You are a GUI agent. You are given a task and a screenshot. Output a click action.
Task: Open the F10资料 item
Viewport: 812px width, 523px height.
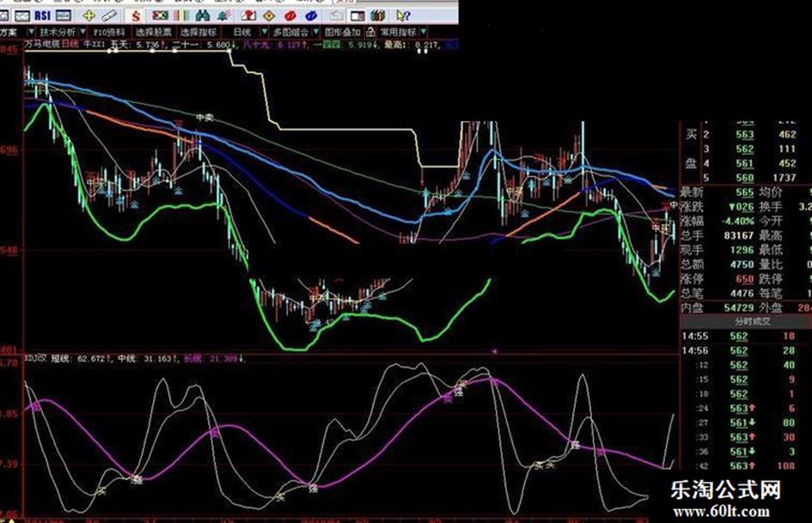pos(109,32)
